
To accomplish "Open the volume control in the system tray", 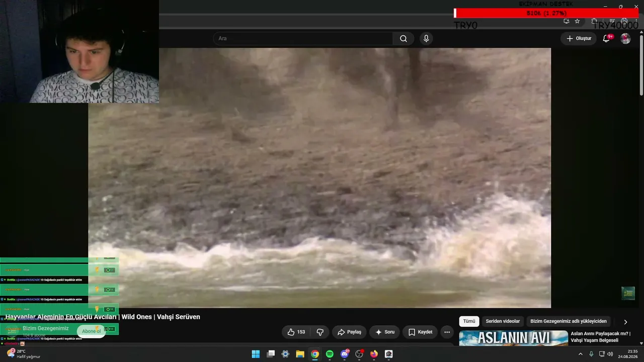I will coord(610,354).
